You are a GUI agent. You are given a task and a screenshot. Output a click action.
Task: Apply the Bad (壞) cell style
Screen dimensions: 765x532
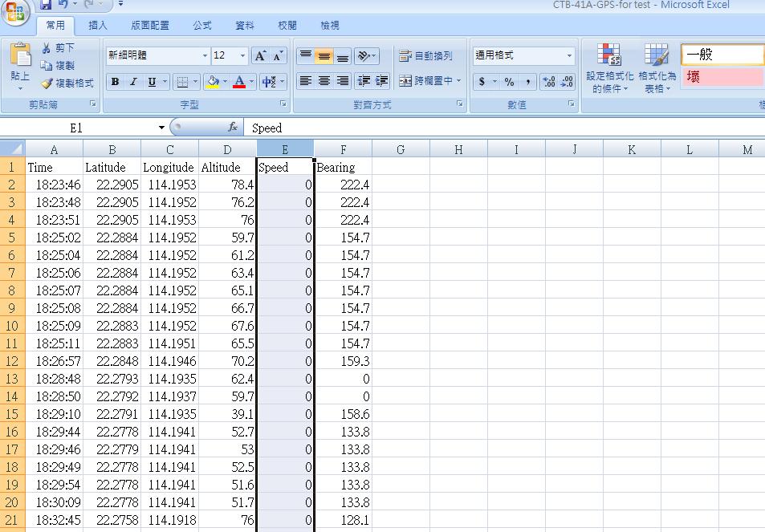pyautogui.click(x=722, y=78)
